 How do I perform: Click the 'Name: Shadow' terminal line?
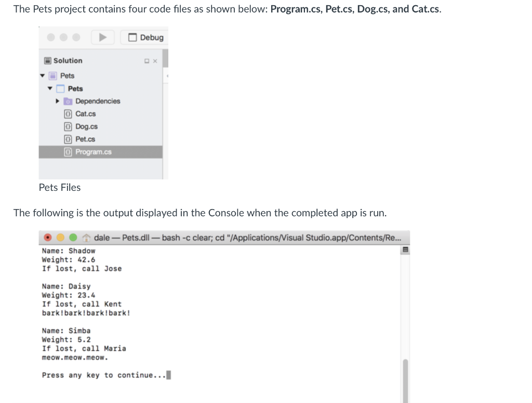69,251
